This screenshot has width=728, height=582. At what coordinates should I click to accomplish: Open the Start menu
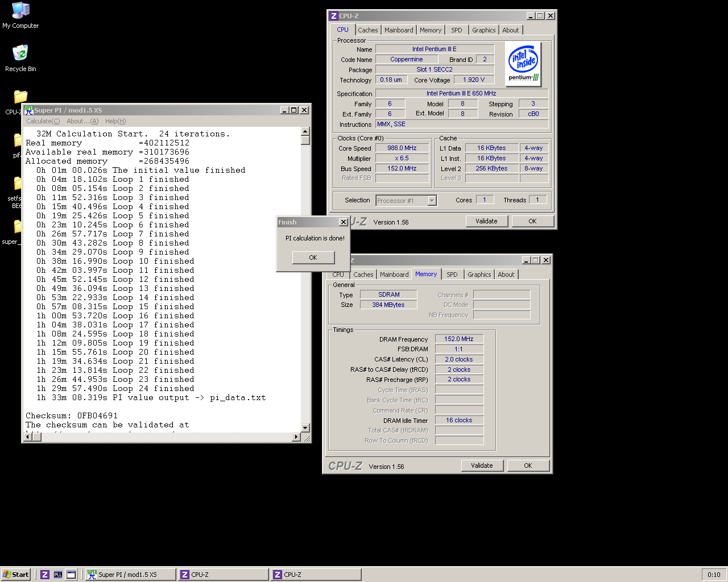[16, 575]
